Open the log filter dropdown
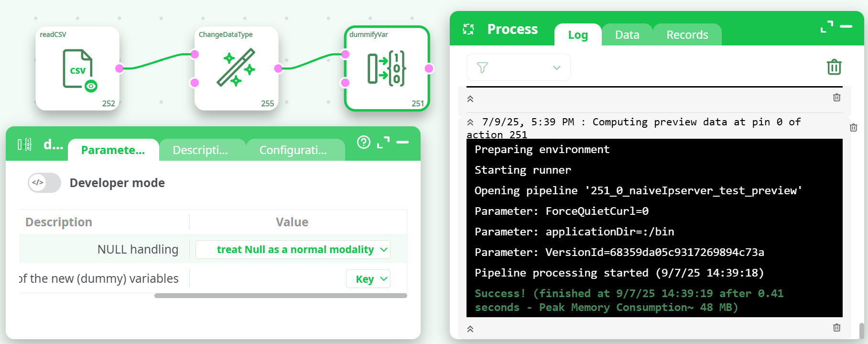The width and height of the screenshot is (868, 344). coord(518,67)
